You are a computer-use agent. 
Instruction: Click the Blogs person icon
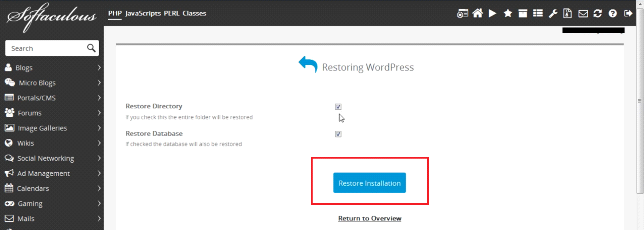(x=8, y=67)
